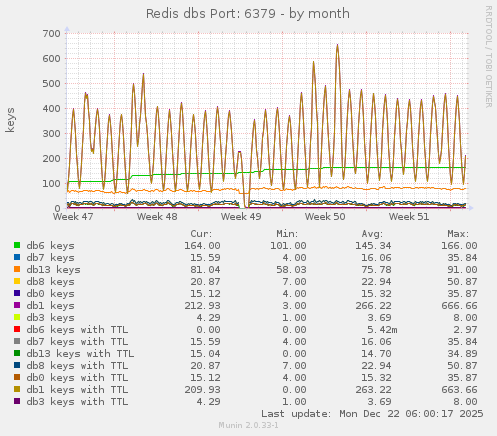Image resolution: width=497 pixels, height=436 pixels.
Task: Select the 'db7 keys' legend label
Action: tap(51, 258)
